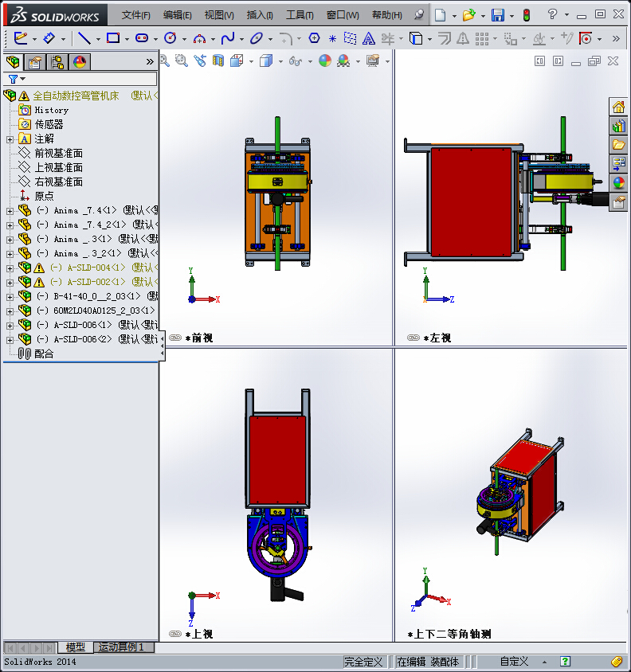Click the Previous View icon
The width and height of the screenshot is (631, 672).
(200, 61)
